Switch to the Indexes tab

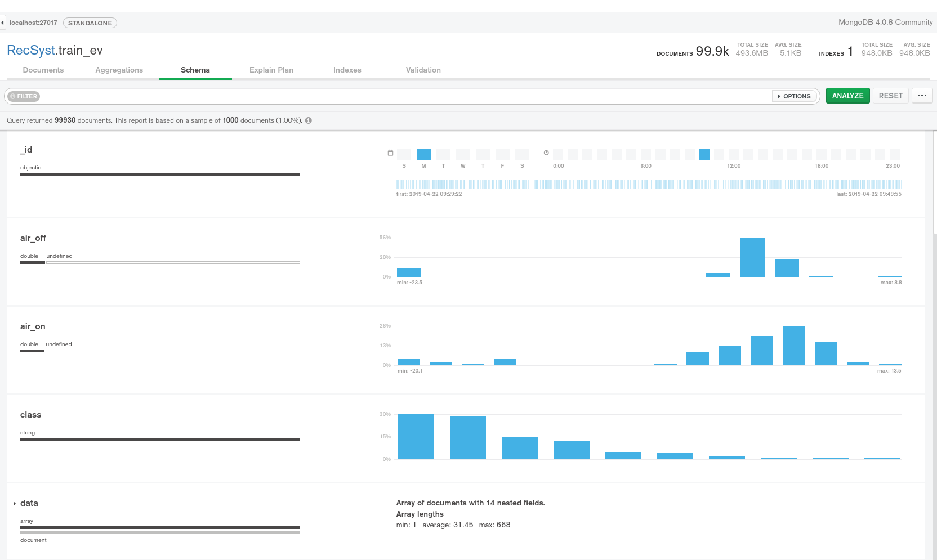[347, 70]
